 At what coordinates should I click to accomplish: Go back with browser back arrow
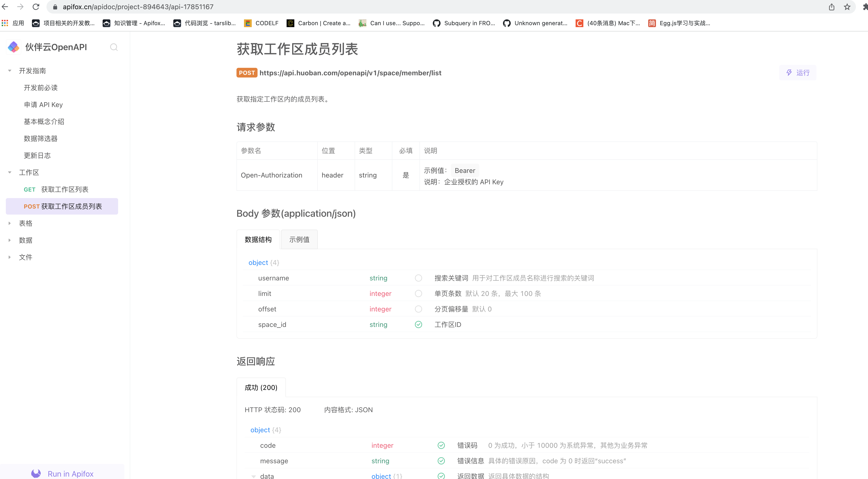[5, 7]
